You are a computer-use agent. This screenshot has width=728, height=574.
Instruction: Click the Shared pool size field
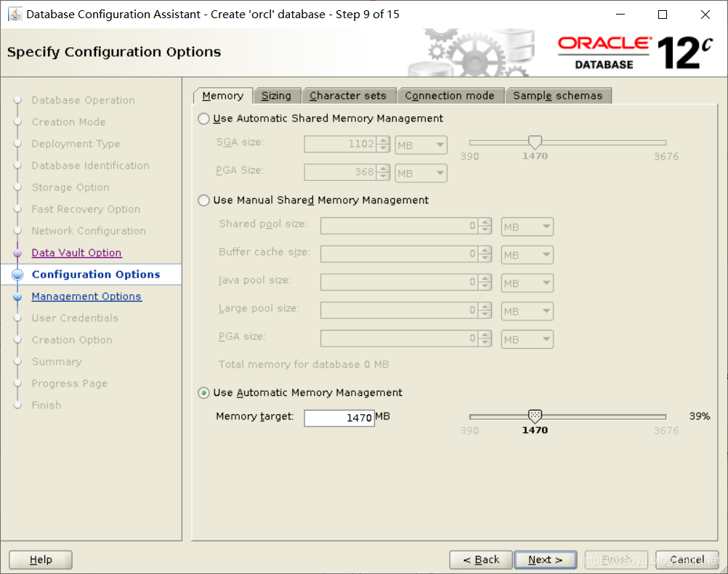coord(400,226)
